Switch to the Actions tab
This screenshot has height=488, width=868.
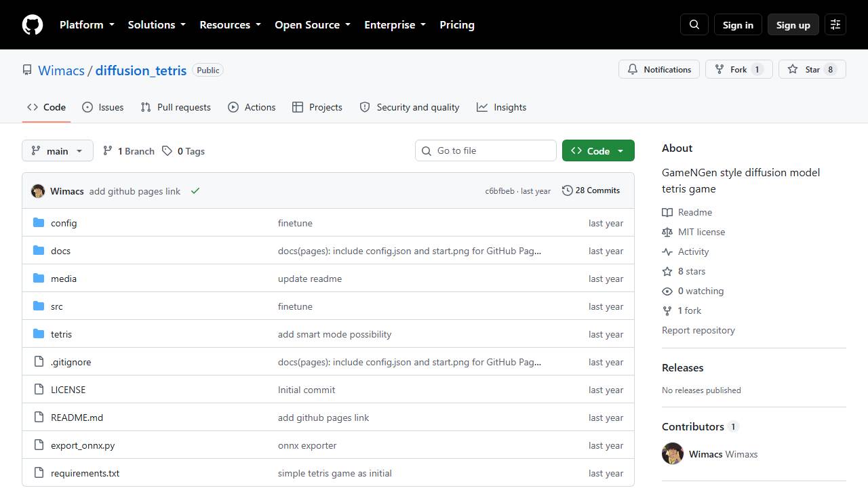[x=252, y=107]
